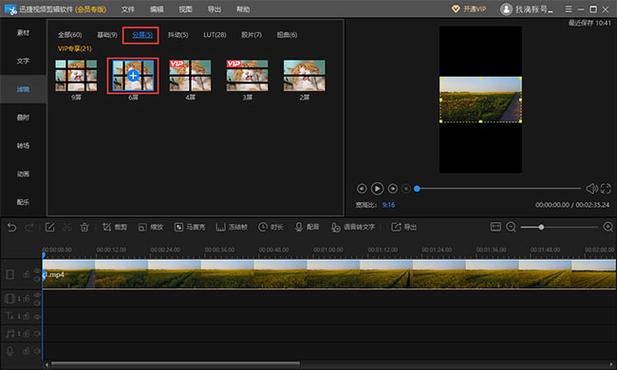Change the 9:16 aspect ratio
The image size is (617, 370).
pyautogui.click(x=389, y=205)
